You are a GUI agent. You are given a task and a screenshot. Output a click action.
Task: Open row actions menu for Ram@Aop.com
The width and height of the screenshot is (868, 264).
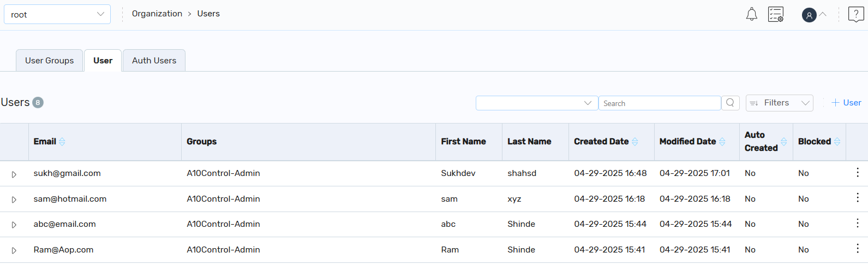pyautogui.click(x=858, y=249)
